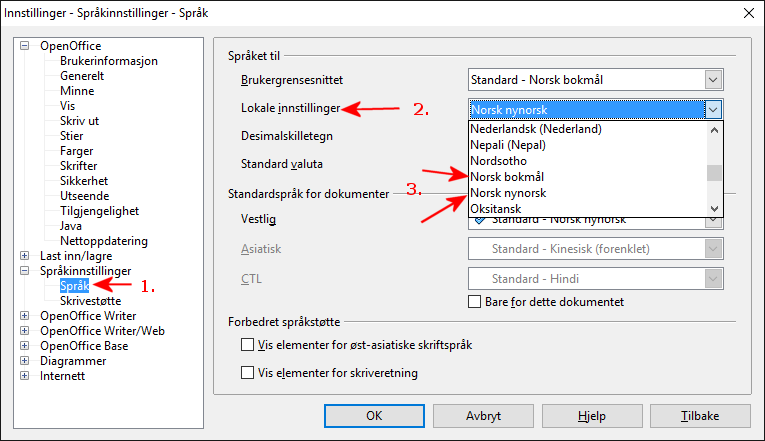Viewport: 765px width, 441px height.
Task: Expand the Diagrammer tree node
Action: pos(24,361)
